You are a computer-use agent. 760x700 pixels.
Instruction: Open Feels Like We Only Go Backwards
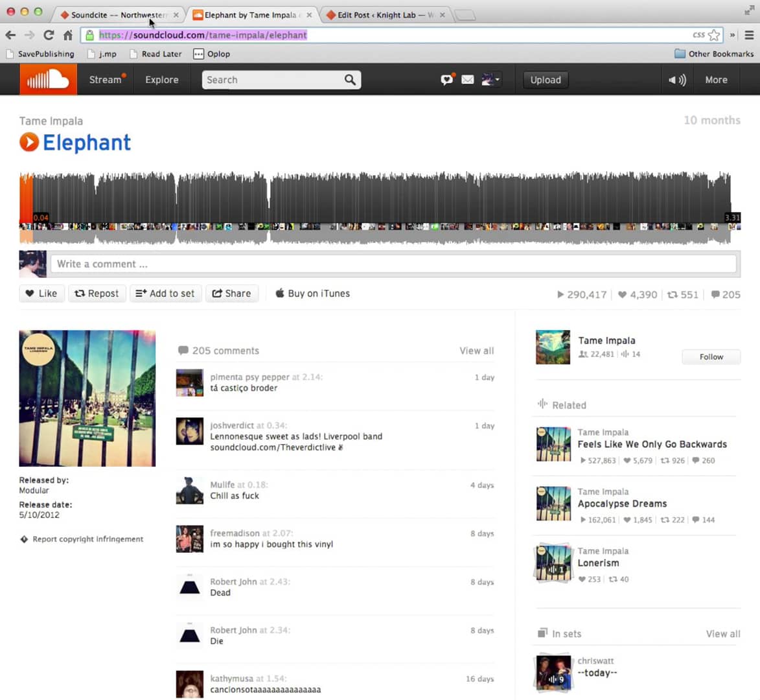pyautogui.click(x=652, y=444)
